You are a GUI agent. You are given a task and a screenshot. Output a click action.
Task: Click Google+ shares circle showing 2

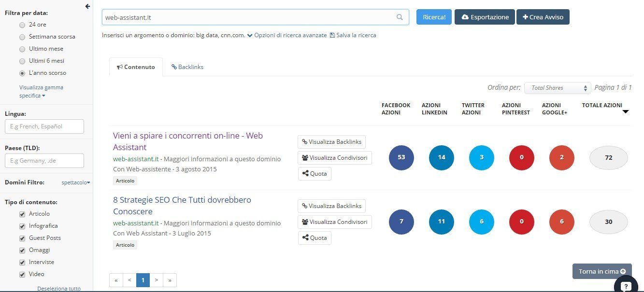coord(561,158)
